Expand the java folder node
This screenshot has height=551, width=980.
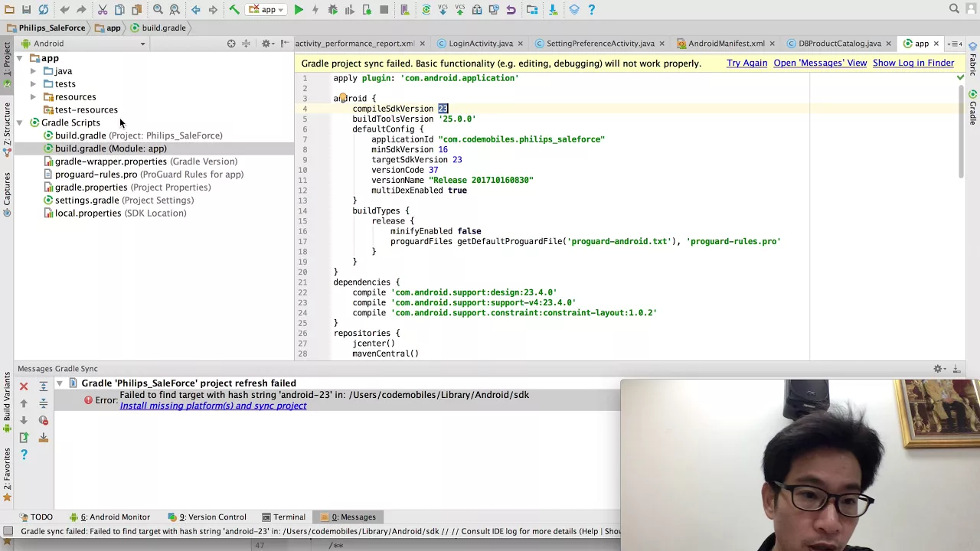[x=33, y=71]
